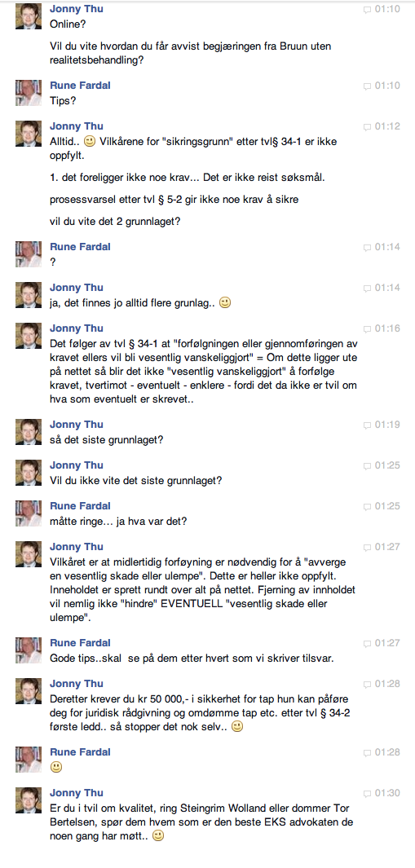Click Rune Fardal's avatar beside 'Tips?'

click(29, 92)
